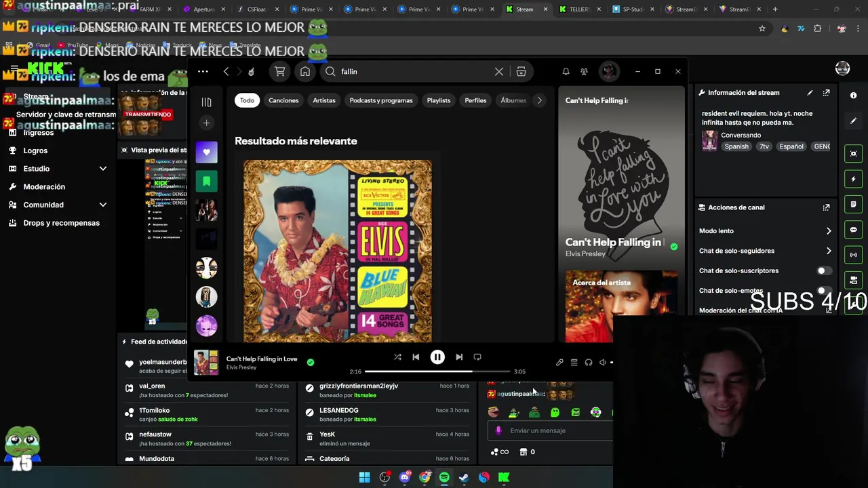This screenshot has width=868, height=488.
Task: Toggle shuffle in Spotify player
Action: tap(397, 357)
